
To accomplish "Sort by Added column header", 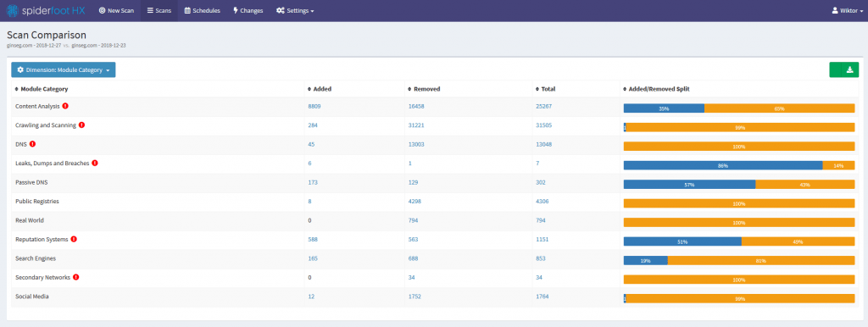I will pyautogui.click(x=320, y=89).
